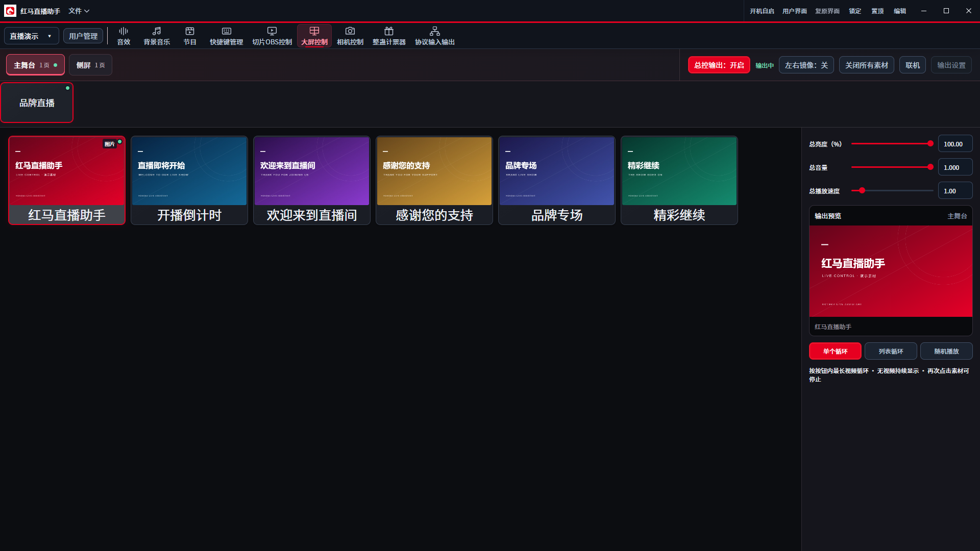Screen dimensions: 980x551
Task: Select 列表循环 list loop mode
Action: pyautogui.click(x=891, y=351)
